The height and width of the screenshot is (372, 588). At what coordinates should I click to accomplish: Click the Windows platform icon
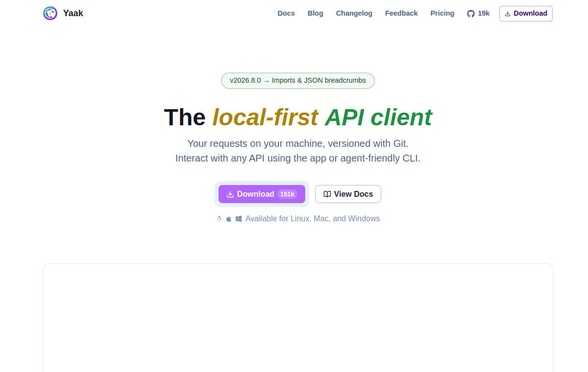coord(239,219)
